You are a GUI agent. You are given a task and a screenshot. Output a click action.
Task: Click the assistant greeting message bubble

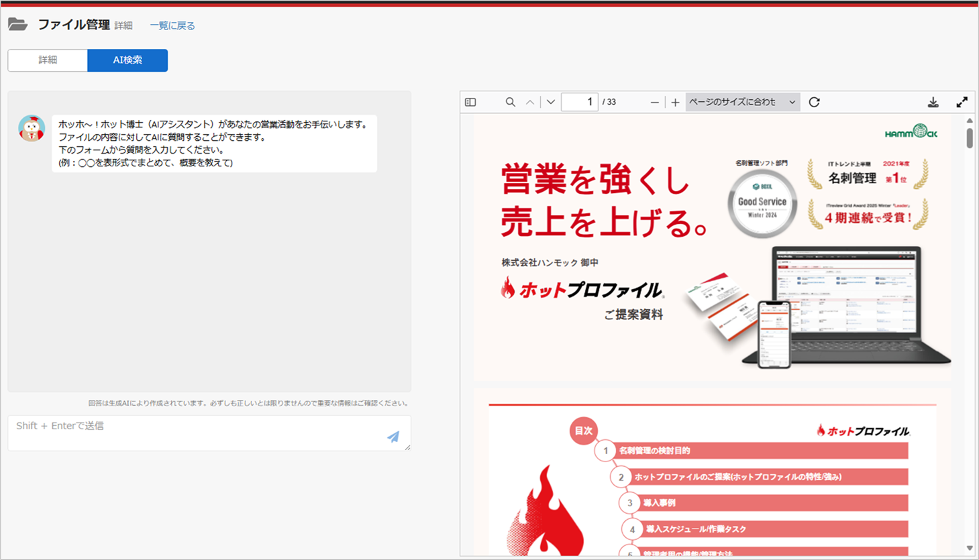point(214,144)
